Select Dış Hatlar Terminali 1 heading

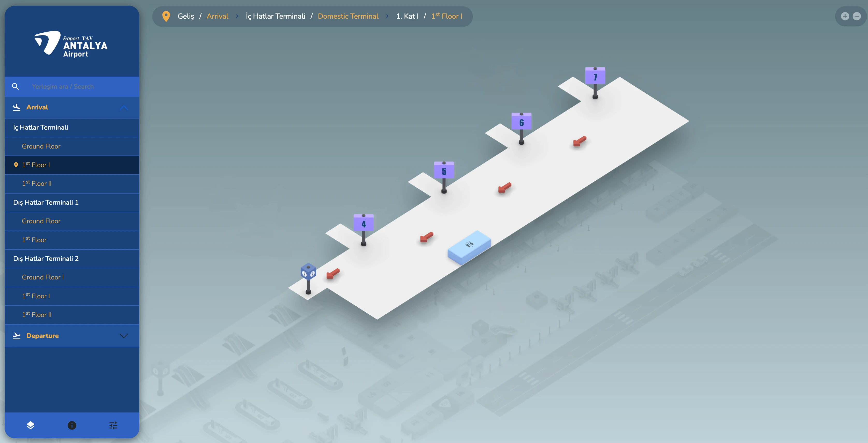tap(46, 202)
